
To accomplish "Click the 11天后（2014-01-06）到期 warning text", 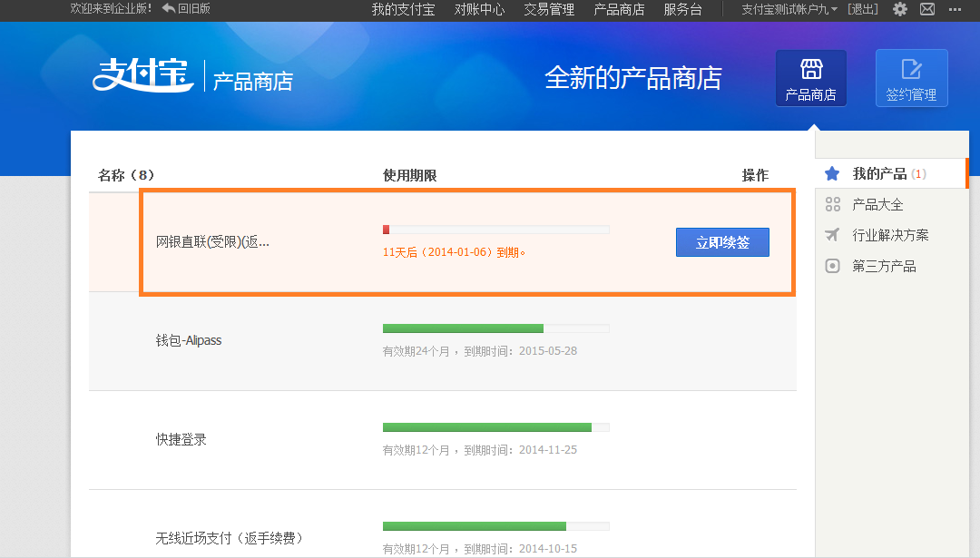I will click(x=454, y=252).
